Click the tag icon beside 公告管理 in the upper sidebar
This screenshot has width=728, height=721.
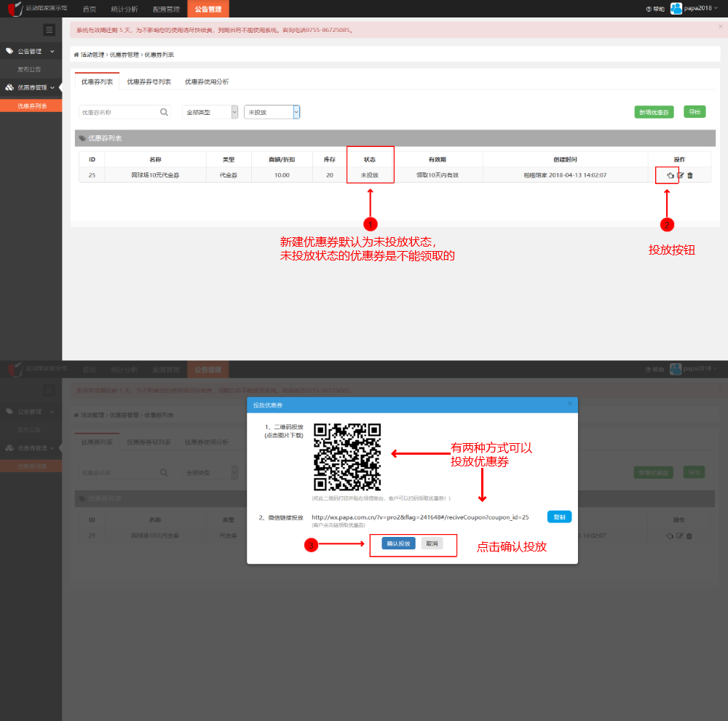[9, 51]
